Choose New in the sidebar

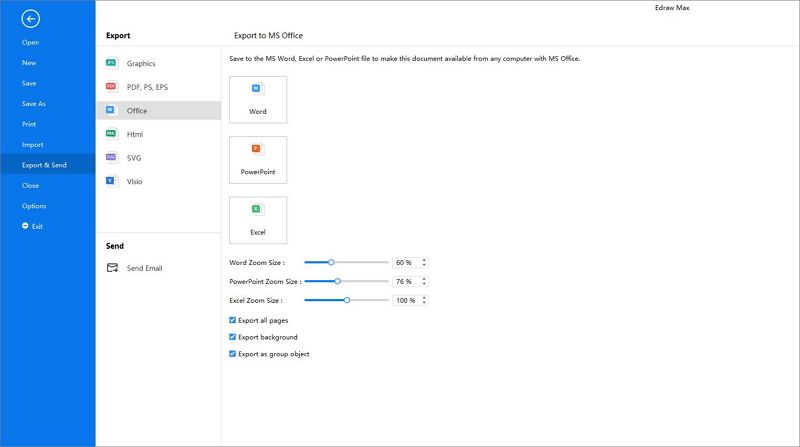coord(29,63)
